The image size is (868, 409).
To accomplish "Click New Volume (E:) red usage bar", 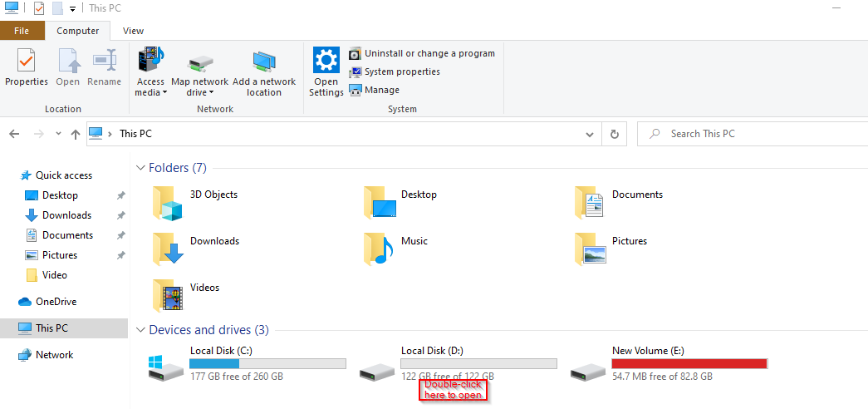I will (x=689, y=364).
